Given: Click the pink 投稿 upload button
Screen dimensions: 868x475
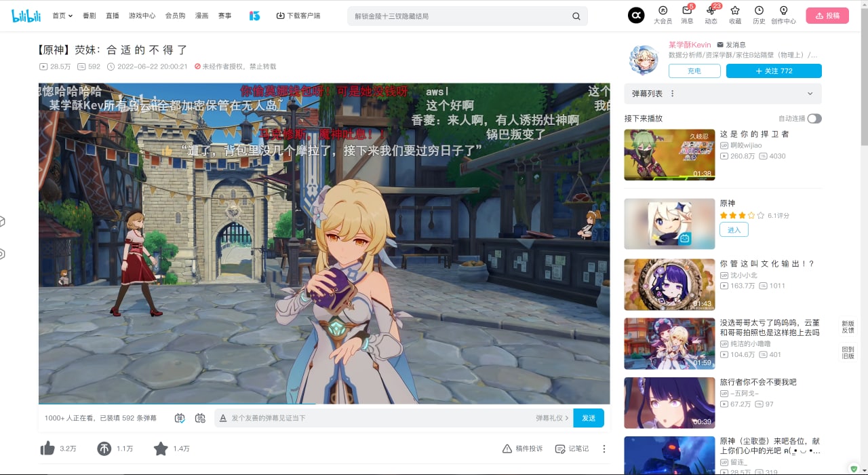Looking at the screenshot, I should [827, 16].
